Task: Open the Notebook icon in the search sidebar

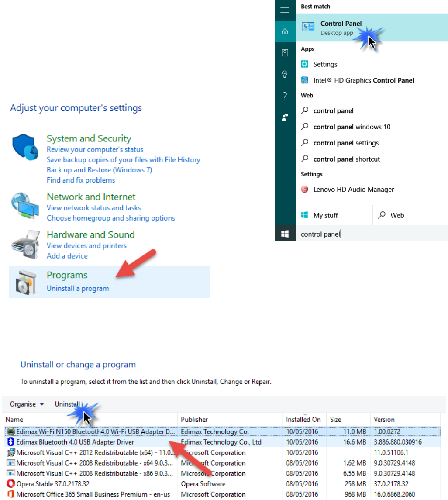Action: [285, 52]
